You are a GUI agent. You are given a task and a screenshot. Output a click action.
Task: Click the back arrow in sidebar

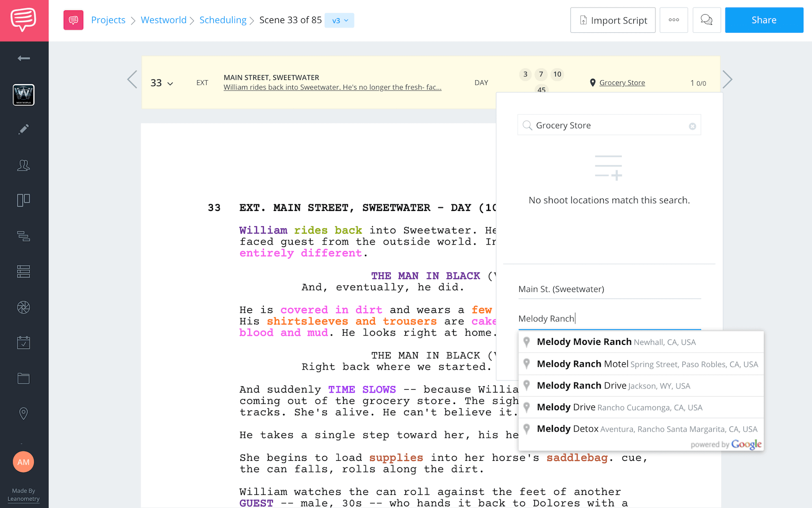click(24, 58)
